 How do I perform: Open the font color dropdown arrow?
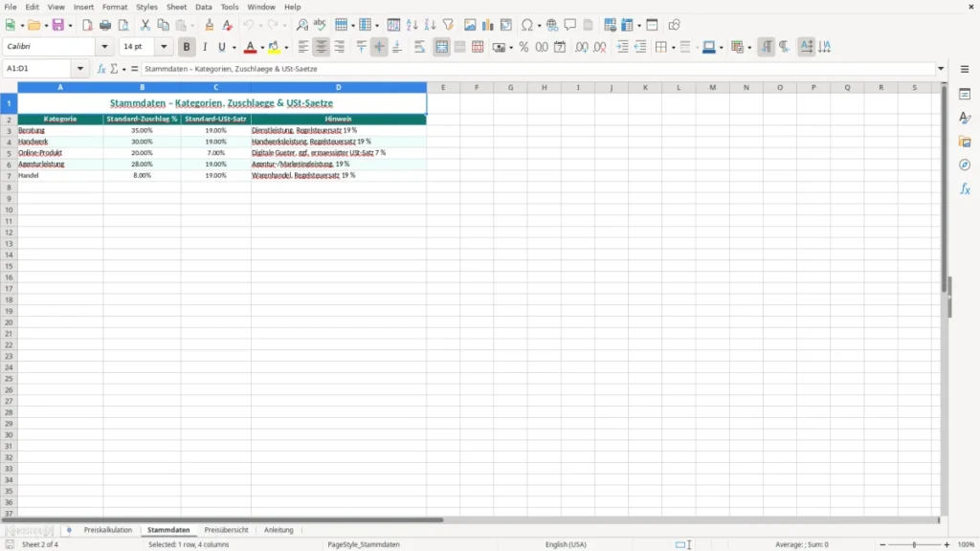262,48
